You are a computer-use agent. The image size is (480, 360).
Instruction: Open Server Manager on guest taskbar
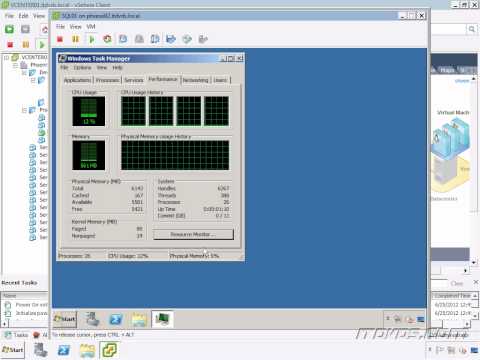coord(92,319)
